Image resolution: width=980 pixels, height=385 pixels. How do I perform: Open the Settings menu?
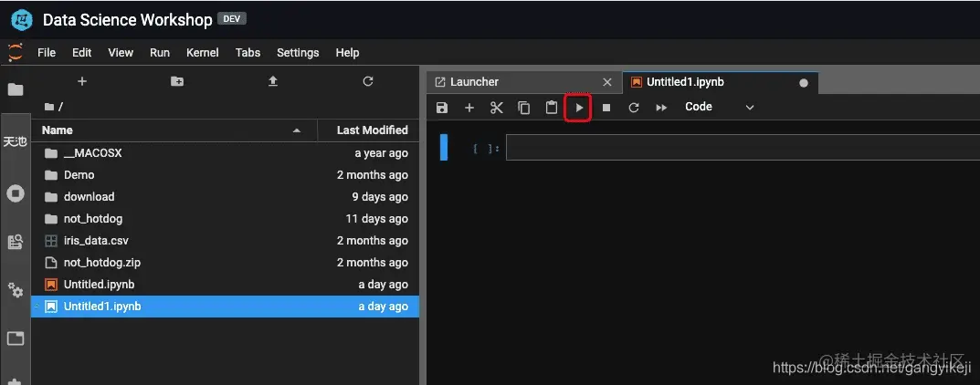298,52
